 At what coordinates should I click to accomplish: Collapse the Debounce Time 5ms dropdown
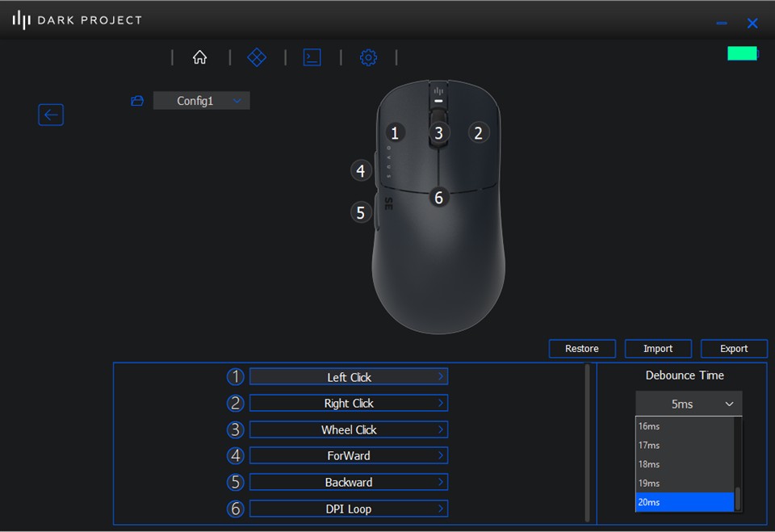(688, 404)
